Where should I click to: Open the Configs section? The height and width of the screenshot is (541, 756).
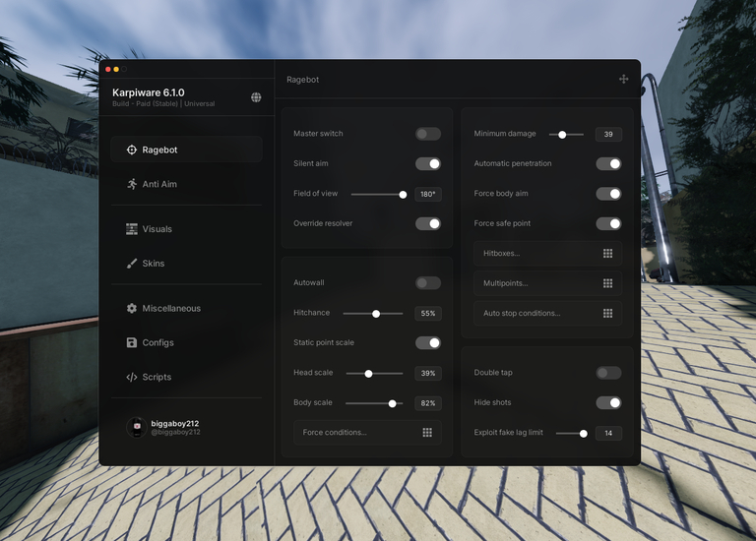(187, 342)
